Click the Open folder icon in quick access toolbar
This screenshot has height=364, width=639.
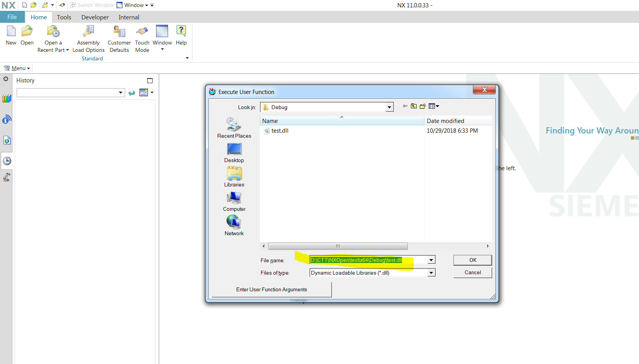33,5
